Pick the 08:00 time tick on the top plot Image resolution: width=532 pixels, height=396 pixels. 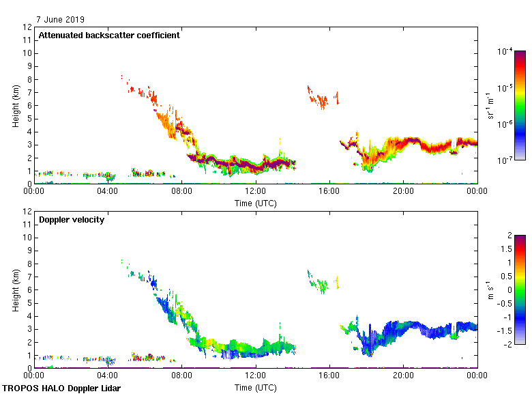181,193
